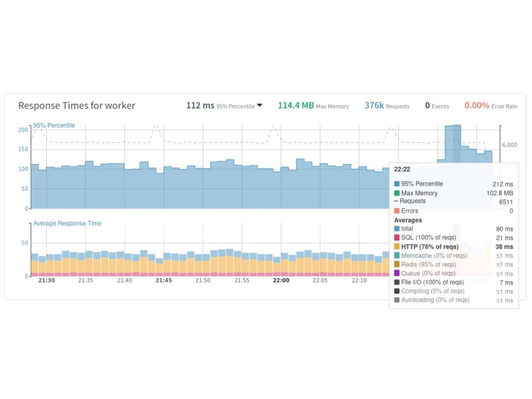
Task: Click the 21:30 time axis label
Action: 47,281
